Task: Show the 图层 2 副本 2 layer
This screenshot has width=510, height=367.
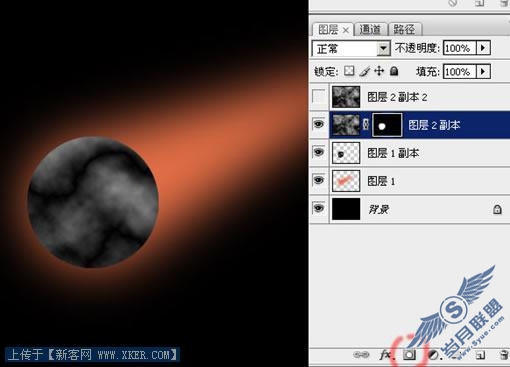Action: tap(319, 97)
